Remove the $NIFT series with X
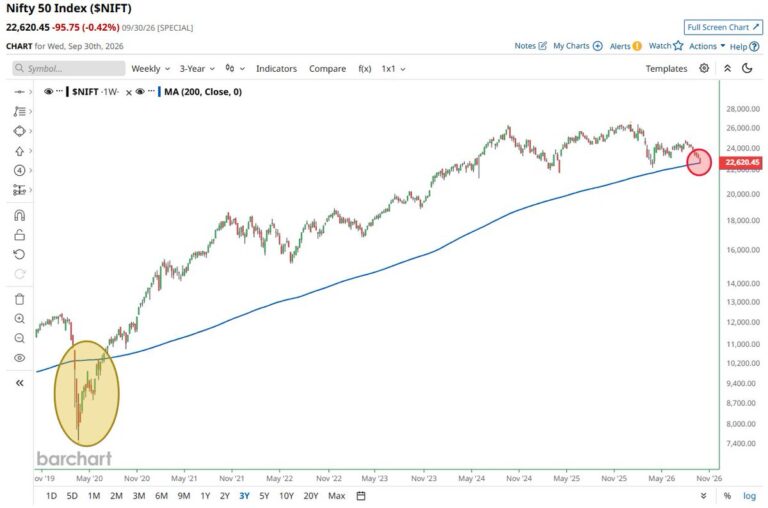Viewport: 768px width, 508px height. click(129, 92)
